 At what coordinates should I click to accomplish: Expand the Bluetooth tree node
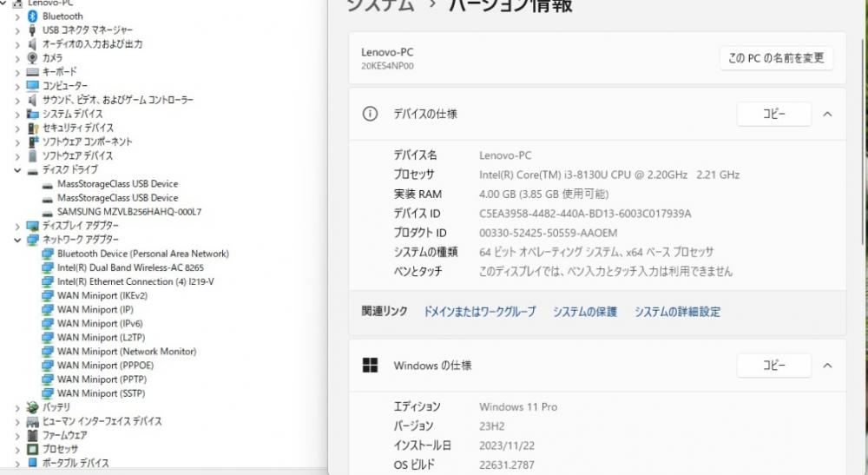tap(17, 16)
